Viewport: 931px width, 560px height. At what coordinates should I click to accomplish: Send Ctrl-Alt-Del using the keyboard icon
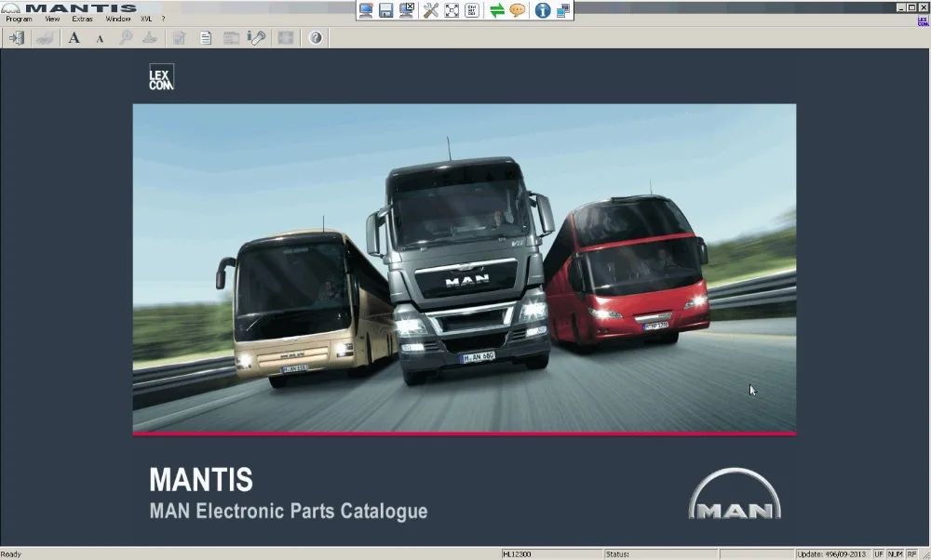472,10
